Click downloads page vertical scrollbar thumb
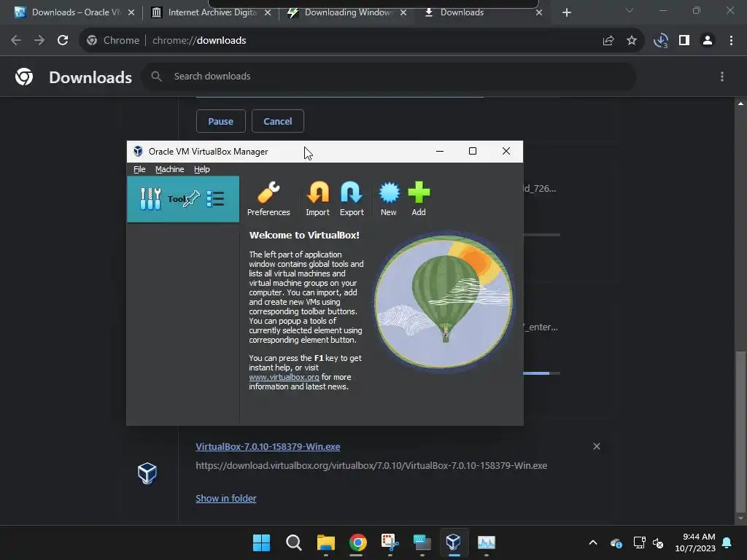The height and width of the screenshot is (560, 747). tap(740, 431)
